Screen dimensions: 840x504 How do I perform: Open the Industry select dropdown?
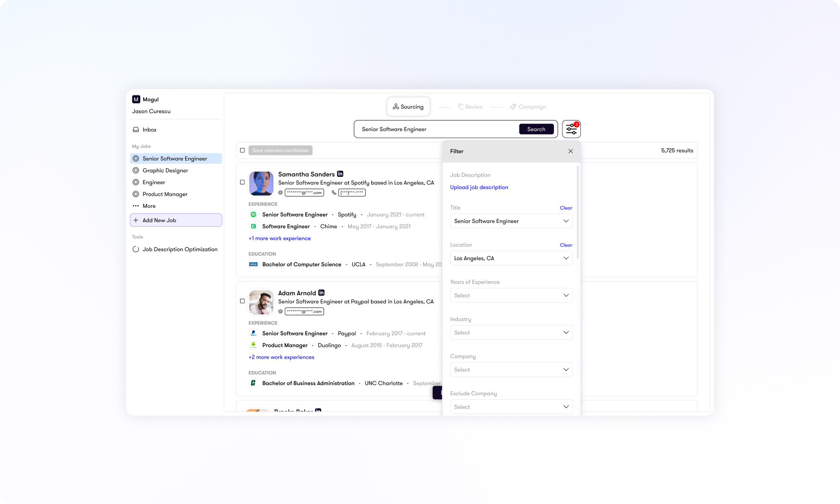coord(511,332)
